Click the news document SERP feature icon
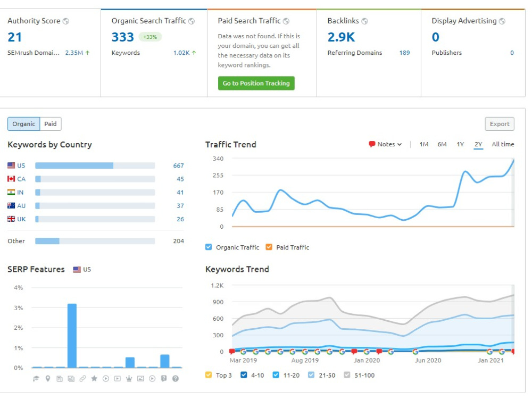 tap(60, 379)
